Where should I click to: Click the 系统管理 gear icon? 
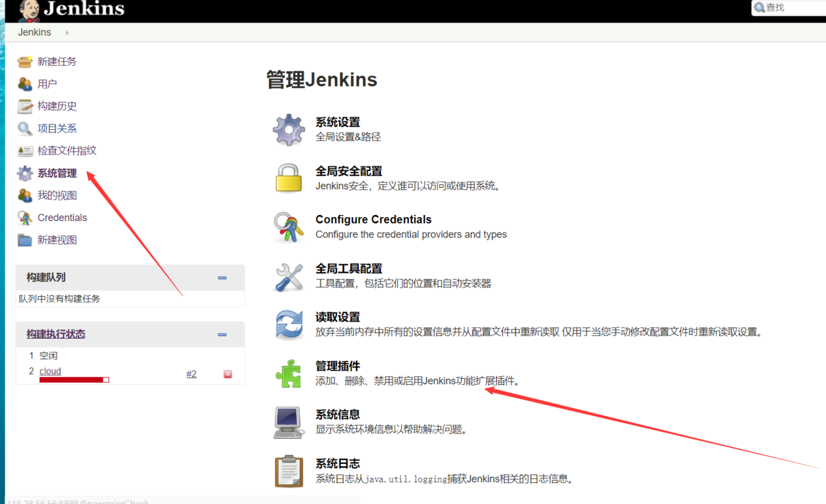(x=25, y=173)
